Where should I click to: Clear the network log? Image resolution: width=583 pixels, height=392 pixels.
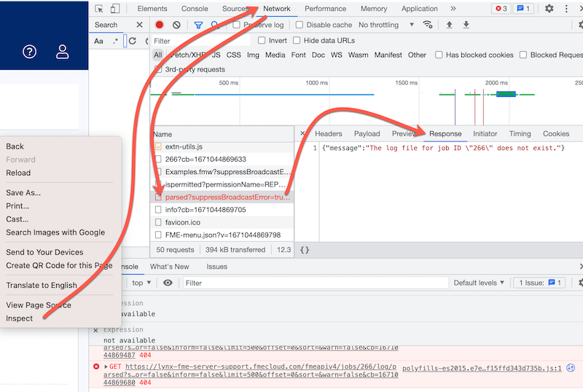click(176, 25)
